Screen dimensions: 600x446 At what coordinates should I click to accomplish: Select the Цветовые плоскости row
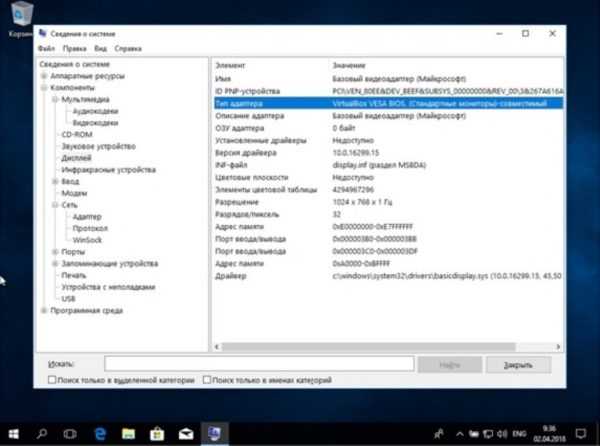388,177
